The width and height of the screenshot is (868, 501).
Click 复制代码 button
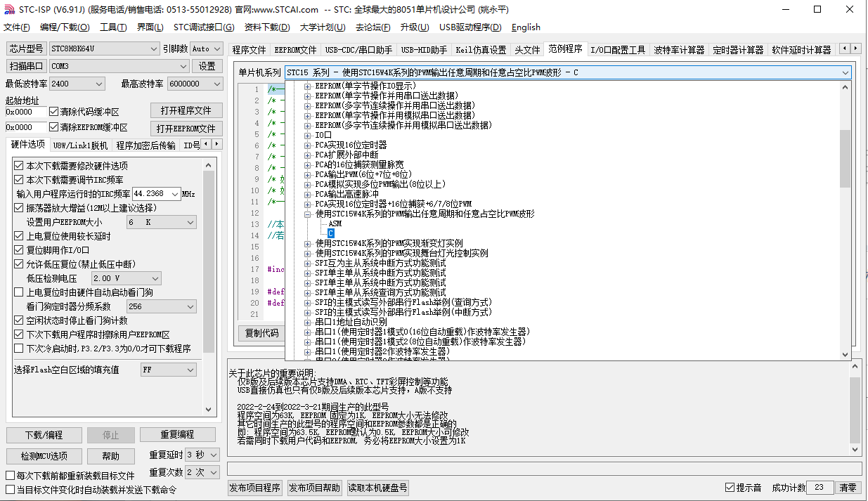(262, 333)
